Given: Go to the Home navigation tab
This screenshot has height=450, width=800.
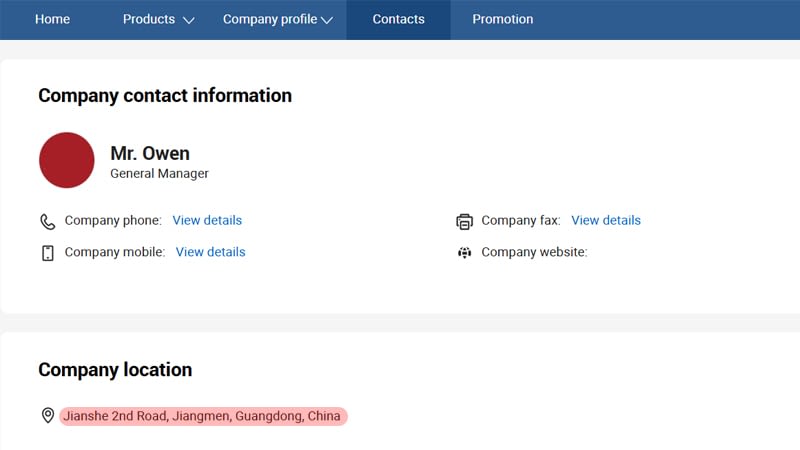Looking at the screenshot, I should pos(52,19).
